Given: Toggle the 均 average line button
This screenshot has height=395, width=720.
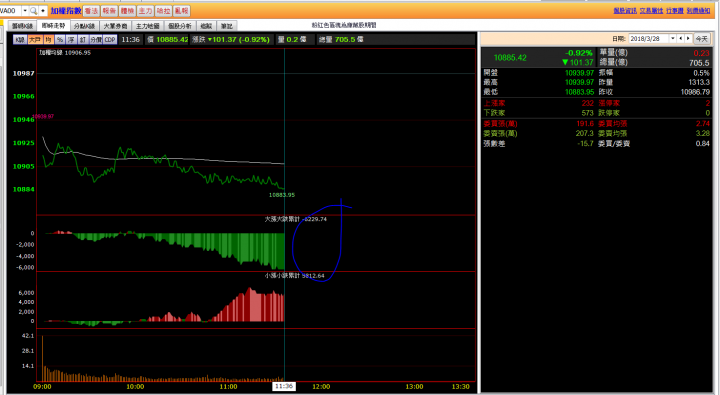Looking at the screenshot, I should (48, 40).
